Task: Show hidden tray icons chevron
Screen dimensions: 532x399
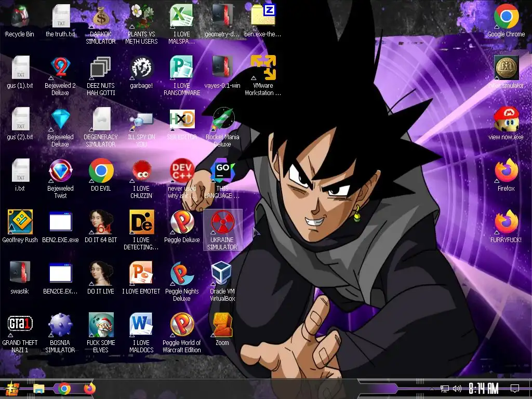Action: click(x=432, y=389)
